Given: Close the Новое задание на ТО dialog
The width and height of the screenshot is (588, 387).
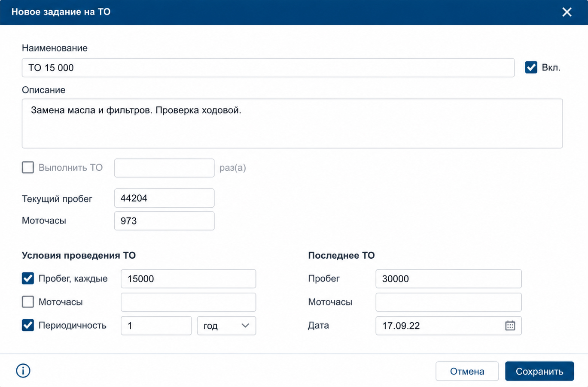Looking at the screenshot, I should [x=567, y=12].
